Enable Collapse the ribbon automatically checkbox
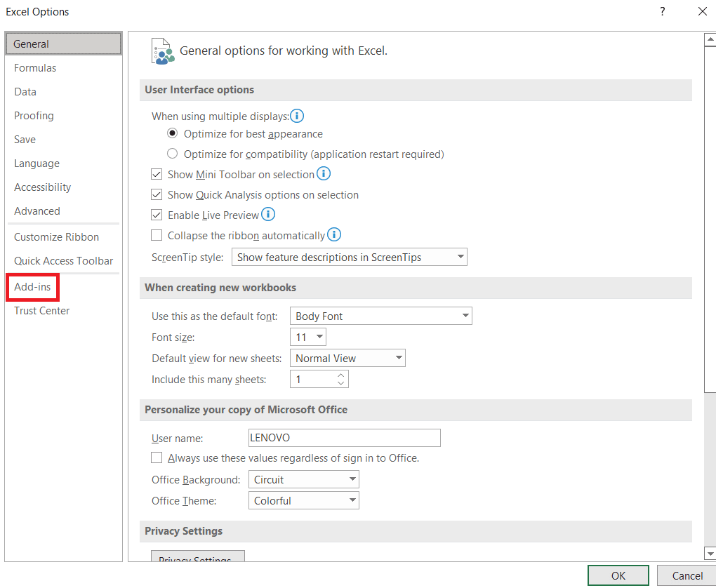This screenshot has height=588, width=716. tap(157, 236)
